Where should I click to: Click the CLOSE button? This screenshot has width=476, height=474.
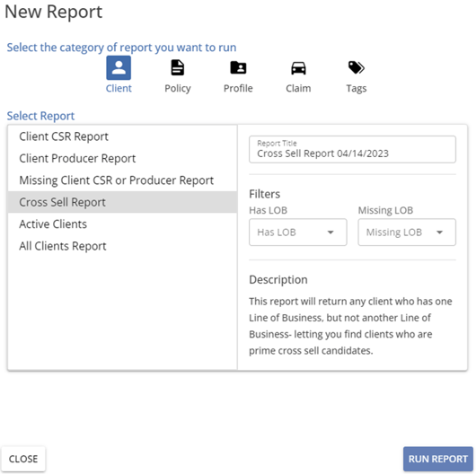[x=23, y=459]
